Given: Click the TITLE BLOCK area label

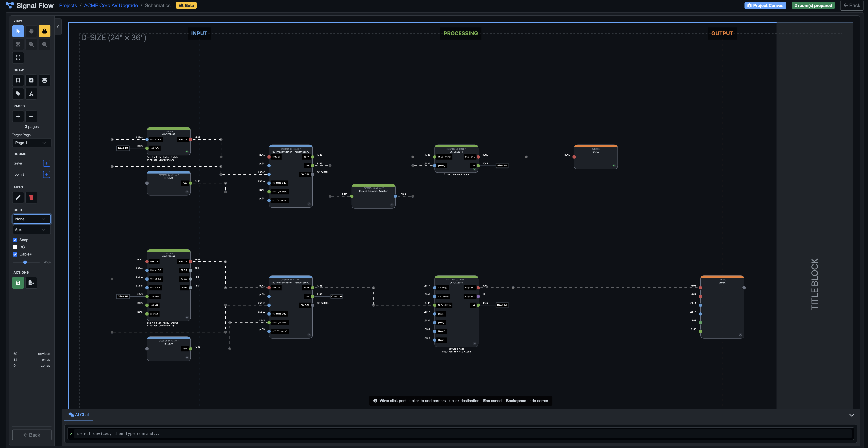Looking at the screenshot, I should pos(814,284).
